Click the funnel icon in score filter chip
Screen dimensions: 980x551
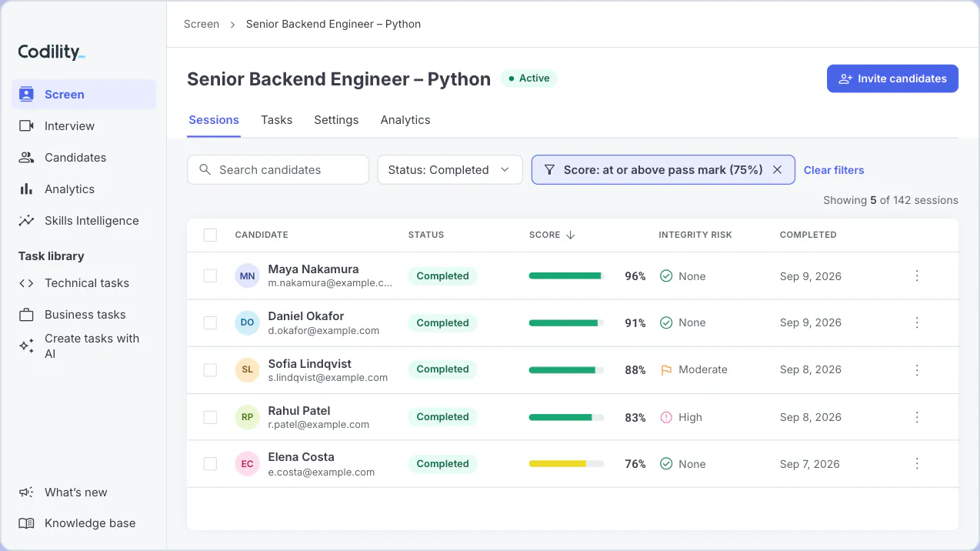click(x=549, y=169)
